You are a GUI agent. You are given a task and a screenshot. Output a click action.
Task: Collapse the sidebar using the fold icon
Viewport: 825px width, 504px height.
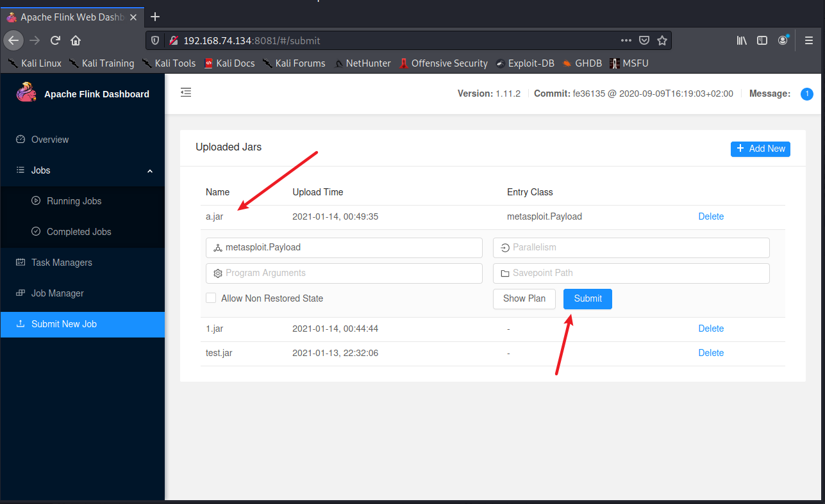click(x=186, y=92)
